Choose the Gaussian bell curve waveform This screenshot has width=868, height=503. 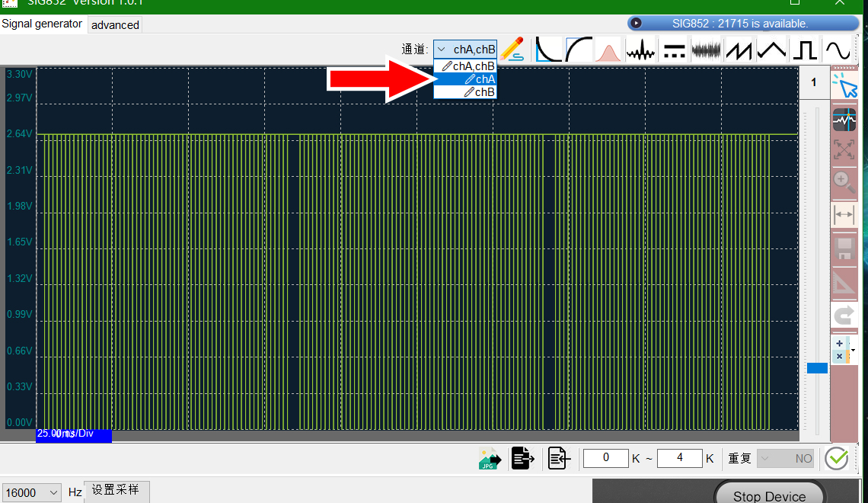point(608,50)
